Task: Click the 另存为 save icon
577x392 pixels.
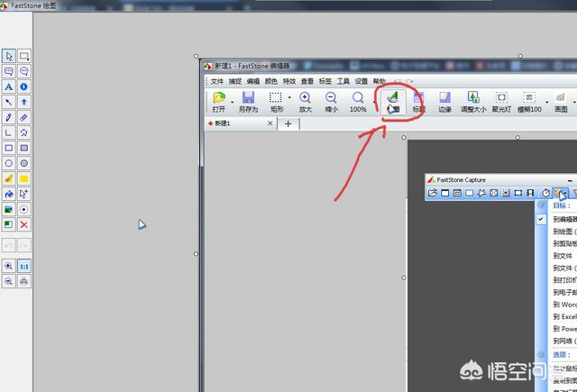Action: coord(248,100)
